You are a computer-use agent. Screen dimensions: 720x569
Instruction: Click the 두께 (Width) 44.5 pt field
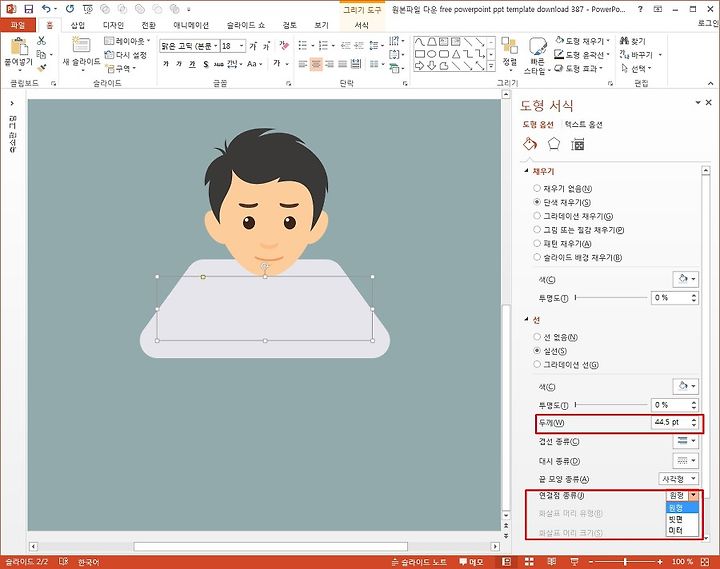coord(675,423)
